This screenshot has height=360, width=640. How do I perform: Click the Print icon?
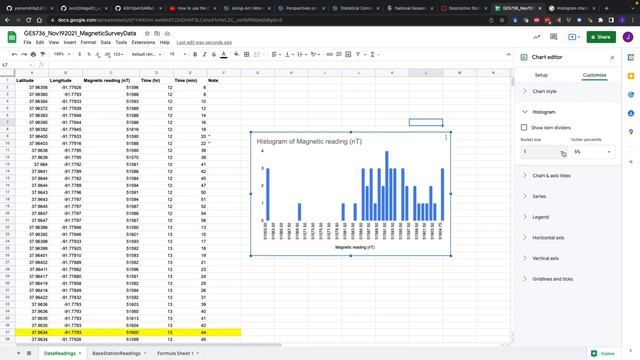point(33,54)
